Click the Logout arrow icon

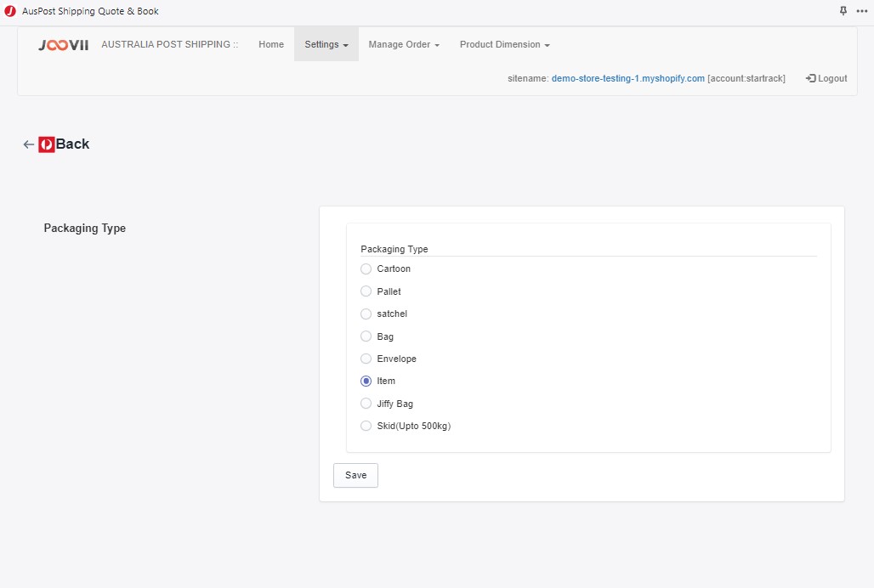(x=809, y=77)
